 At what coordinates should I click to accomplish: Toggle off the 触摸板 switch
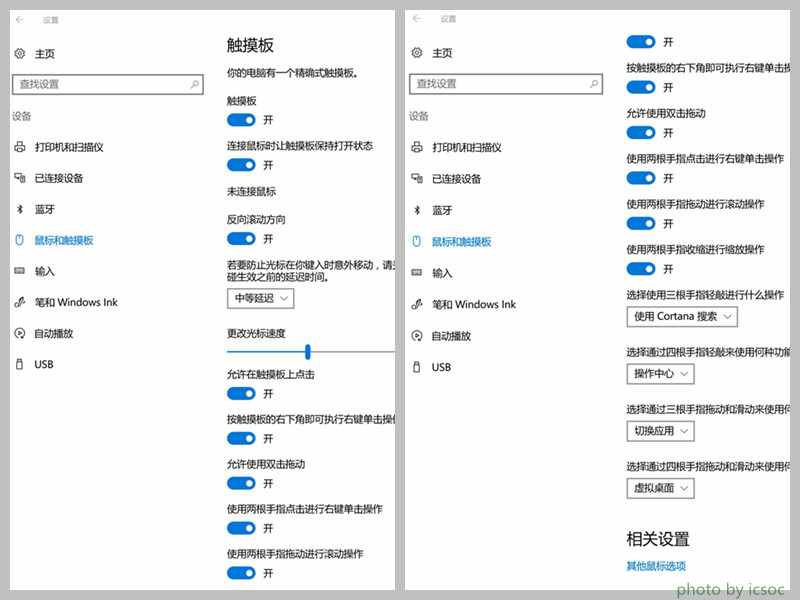coord(240,119)
